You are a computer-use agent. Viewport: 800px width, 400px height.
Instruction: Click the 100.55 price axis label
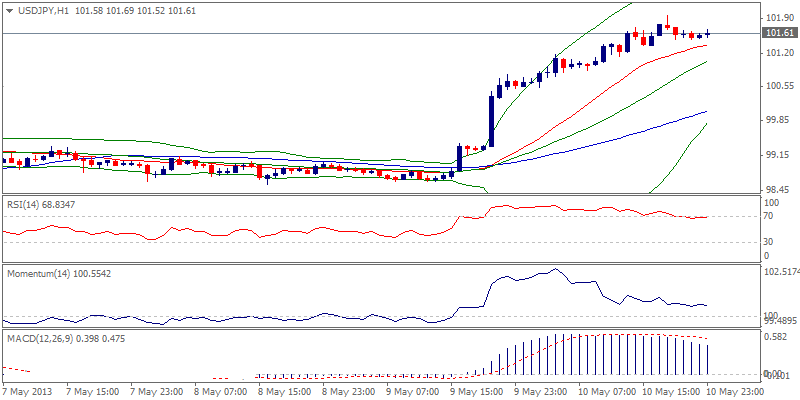tap(777, 86)
